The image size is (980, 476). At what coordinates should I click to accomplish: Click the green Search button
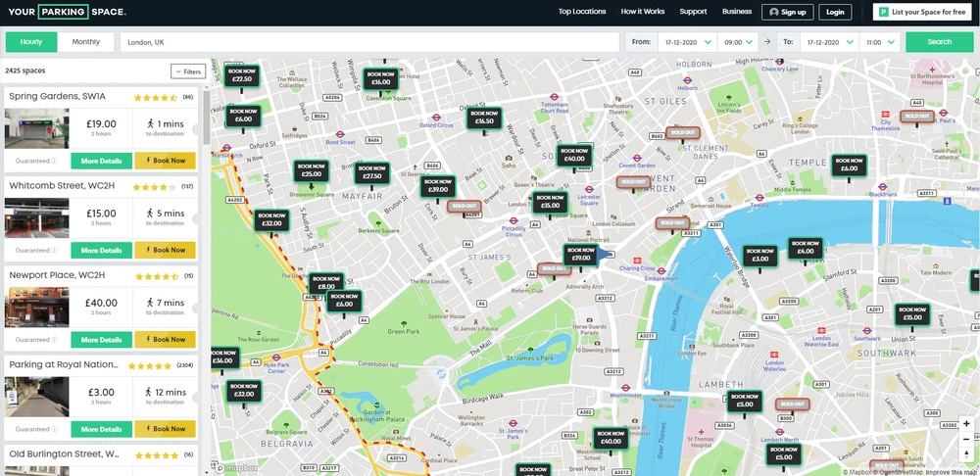(x=939, y=42)
